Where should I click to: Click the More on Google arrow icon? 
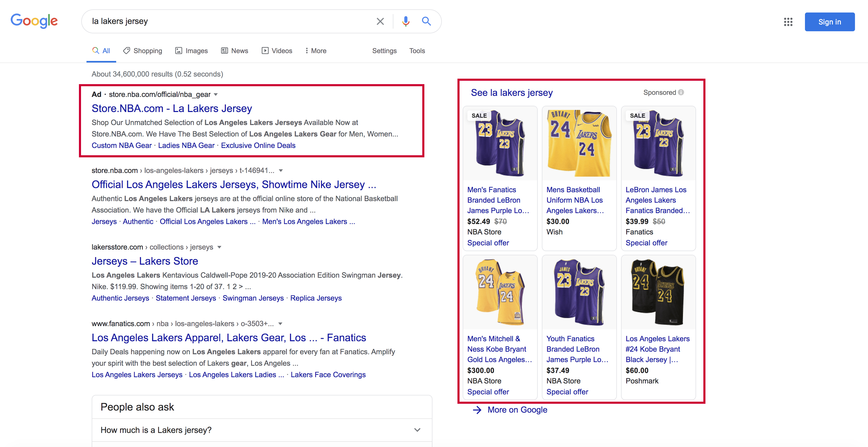click(x=477, y=410)
